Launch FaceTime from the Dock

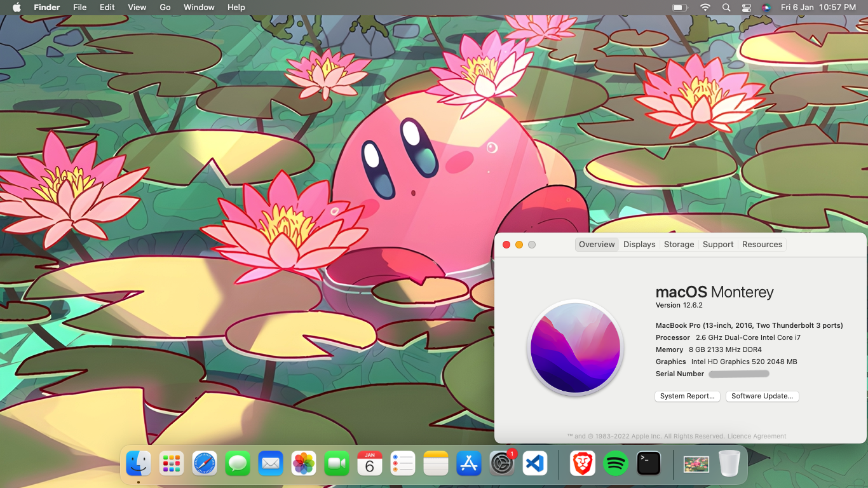tap(337, 463)
